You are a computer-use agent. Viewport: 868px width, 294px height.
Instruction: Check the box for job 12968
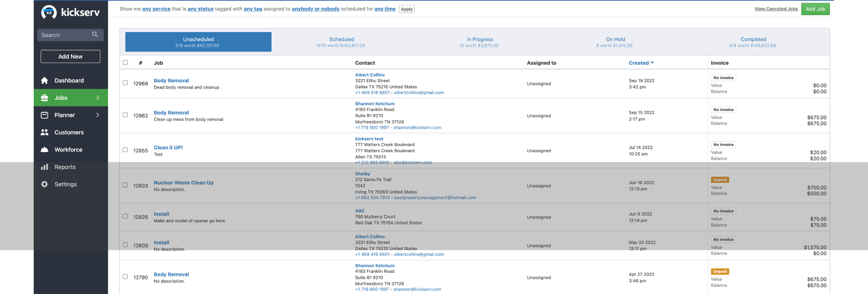click(x=125, y=83)
